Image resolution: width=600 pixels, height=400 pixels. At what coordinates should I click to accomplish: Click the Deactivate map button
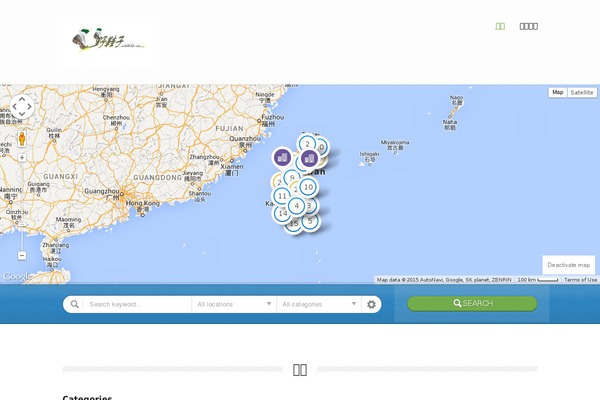tap(568, 265)
